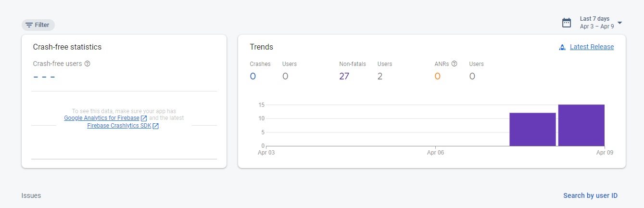
Task: Click the Non-fatals Users count of 2
Action: 380,76
